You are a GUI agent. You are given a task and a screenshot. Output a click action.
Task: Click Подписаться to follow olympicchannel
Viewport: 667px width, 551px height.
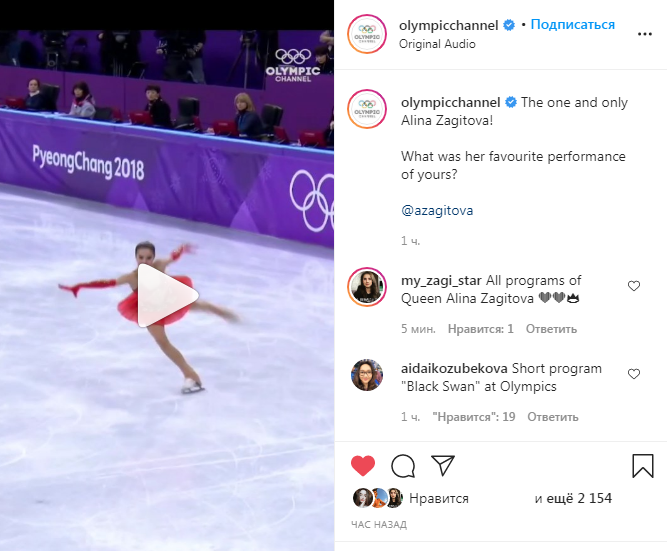[573, 25]
